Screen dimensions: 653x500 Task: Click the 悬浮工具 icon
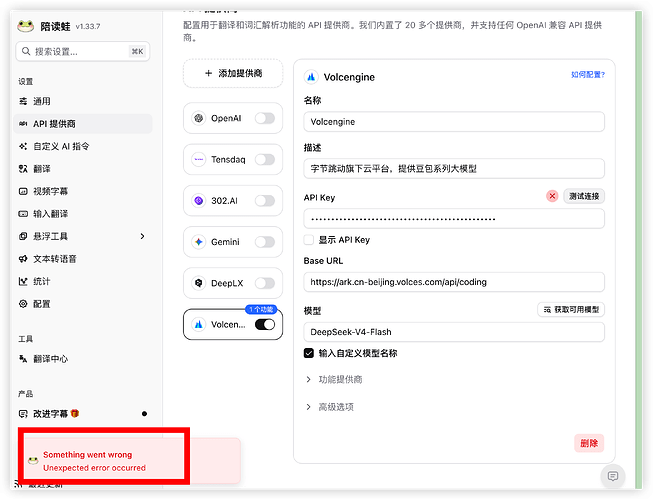pyautogui.click(x=23, y=236)
